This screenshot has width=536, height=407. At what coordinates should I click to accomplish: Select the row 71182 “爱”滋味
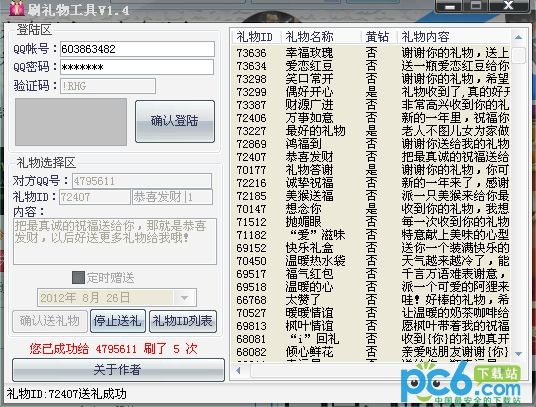click(x=371, y=235)
